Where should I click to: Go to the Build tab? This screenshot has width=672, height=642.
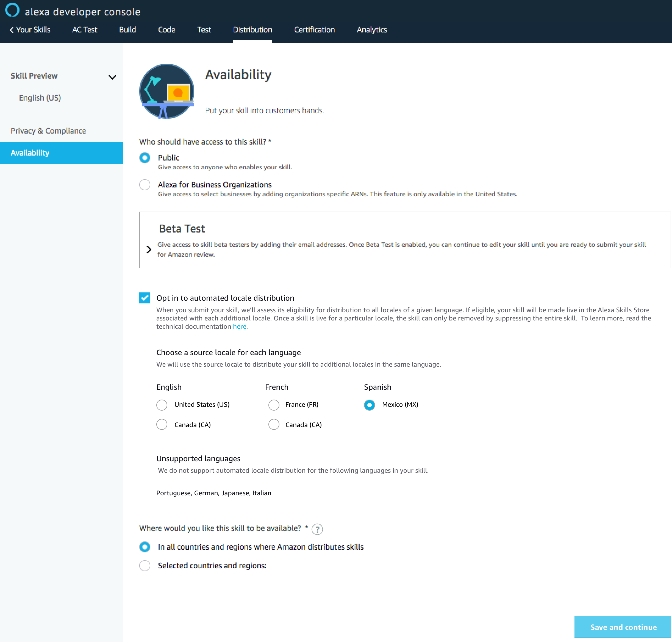[127, 30]
